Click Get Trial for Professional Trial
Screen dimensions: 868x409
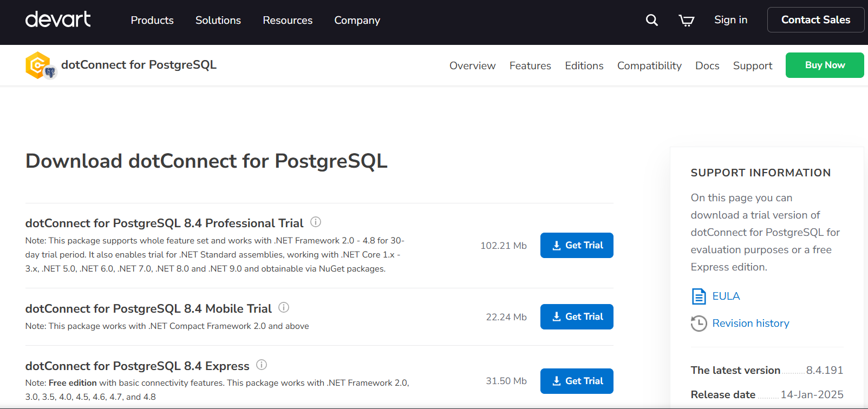tap(577, 245)
